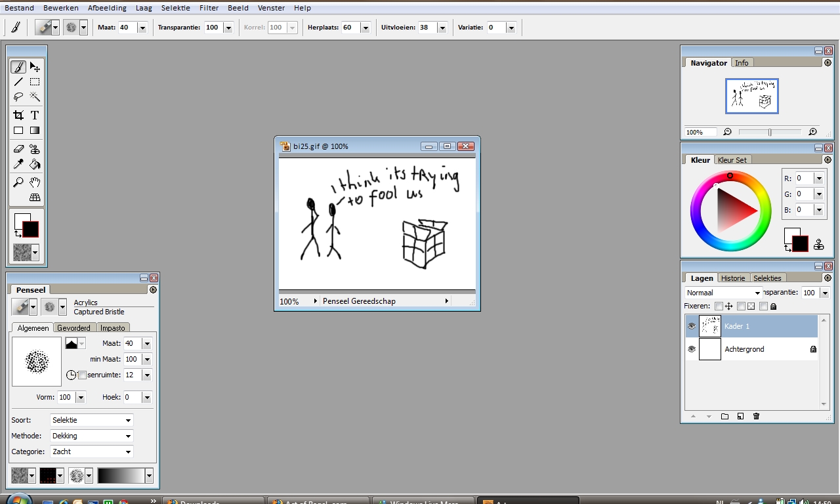Activate the Eyedropper tool
The image size is (840, 504).
18,165
